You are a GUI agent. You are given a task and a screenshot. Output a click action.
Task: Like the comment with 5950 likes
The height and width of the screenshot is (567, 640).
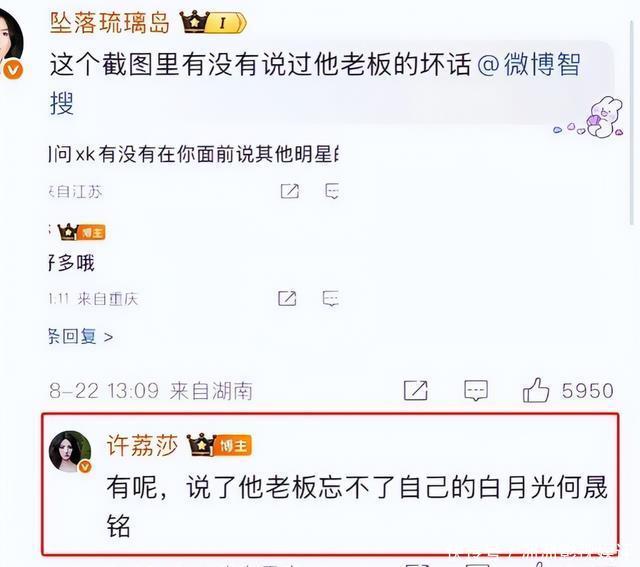[x=536, y=391]
